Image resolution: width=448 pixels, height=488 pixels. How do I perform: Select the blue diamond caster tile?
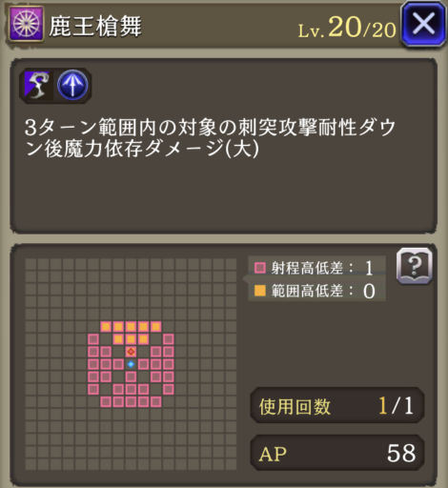(x=131, y=364)
